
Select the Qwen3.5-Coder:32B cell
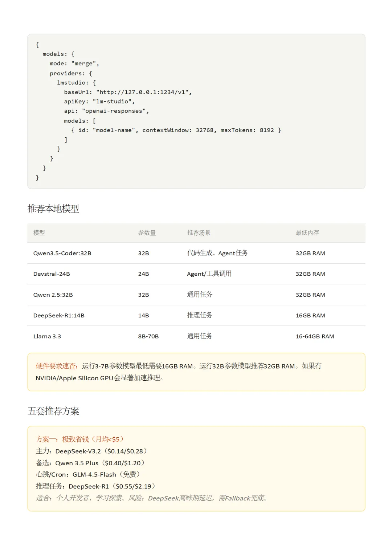coord(62,253)
